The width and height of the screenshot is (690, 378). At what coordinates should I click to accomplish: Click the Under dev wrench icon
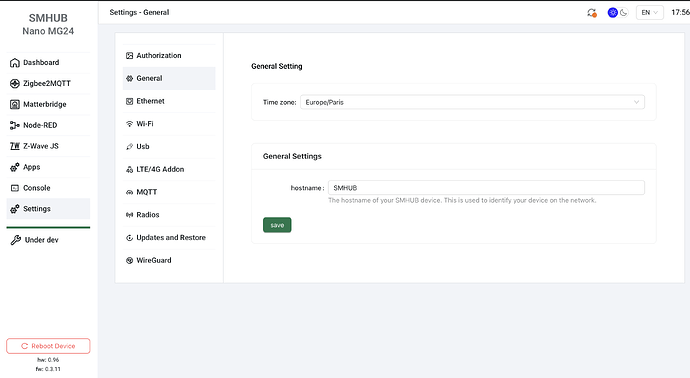(x=15, y=240)
